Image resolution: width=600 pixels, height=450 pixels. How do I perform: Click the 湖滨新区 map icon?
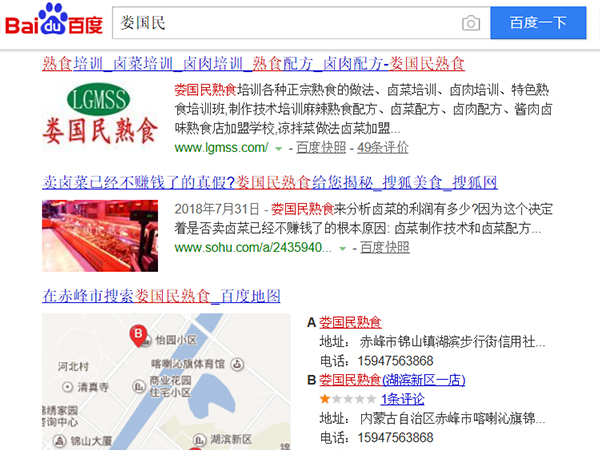tap(199, 440)
